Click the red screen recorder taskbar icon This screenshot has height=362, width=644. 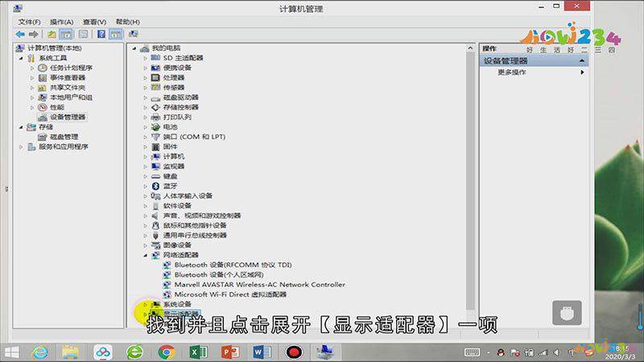point(294,352)
